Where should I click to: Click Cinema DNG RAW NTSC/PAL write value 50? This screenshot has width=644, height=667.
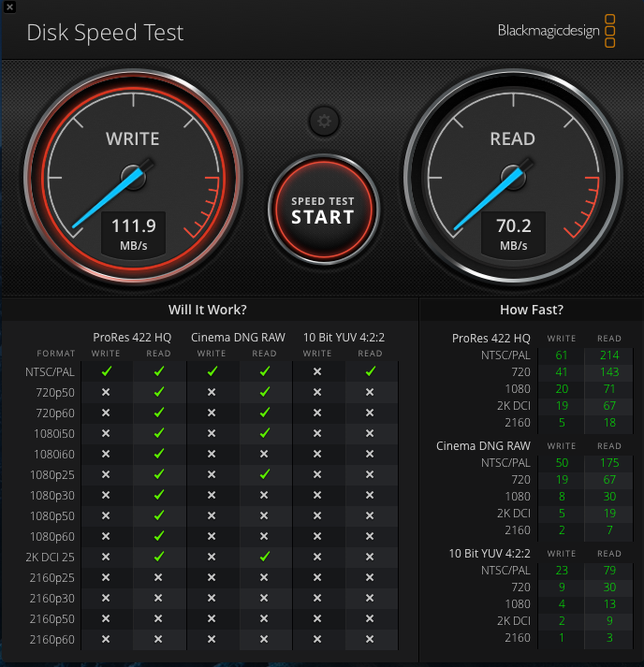pyautogui.click(x=562, y=463)
